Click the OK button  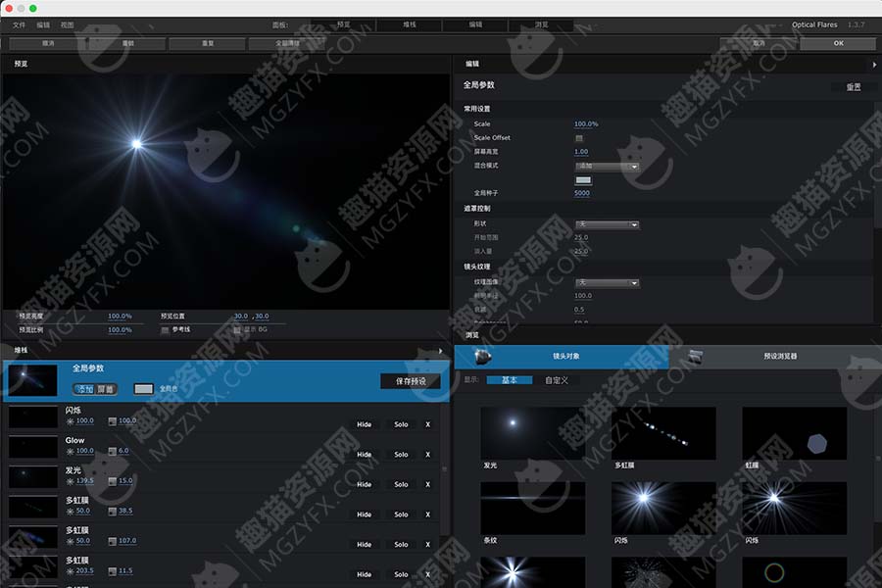point(838,43)
